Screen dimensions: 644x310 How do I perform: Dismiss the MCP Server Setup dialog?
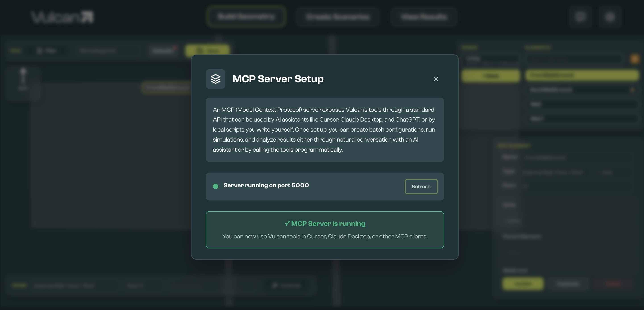point(436,79)
